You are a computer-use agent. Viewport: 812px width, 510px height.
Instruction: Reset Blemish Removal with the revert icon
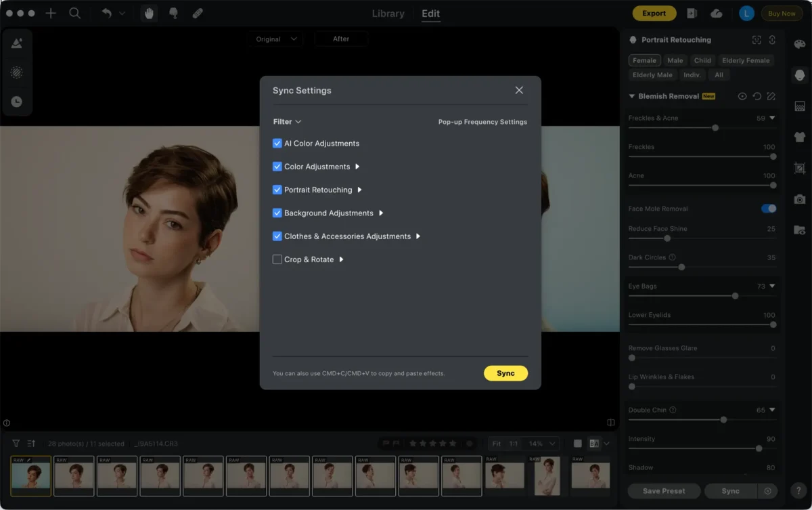757,96
